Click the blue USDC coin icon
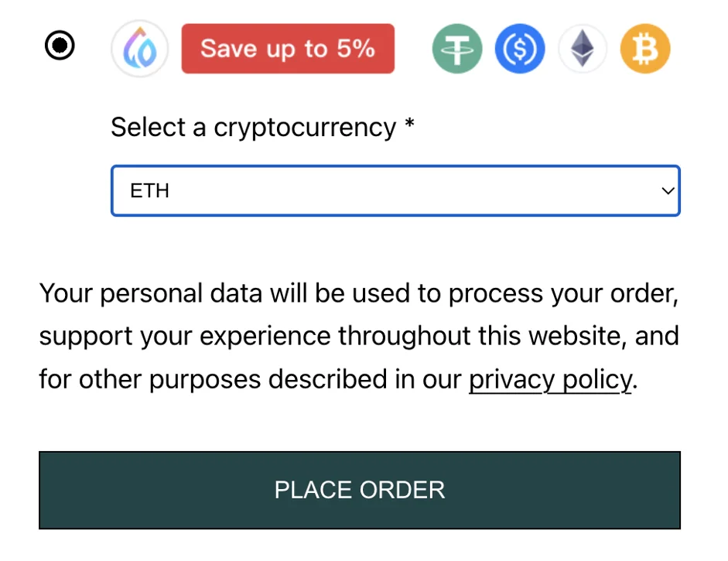The width and height of the screenshot is (728, 561). [520, 50]
